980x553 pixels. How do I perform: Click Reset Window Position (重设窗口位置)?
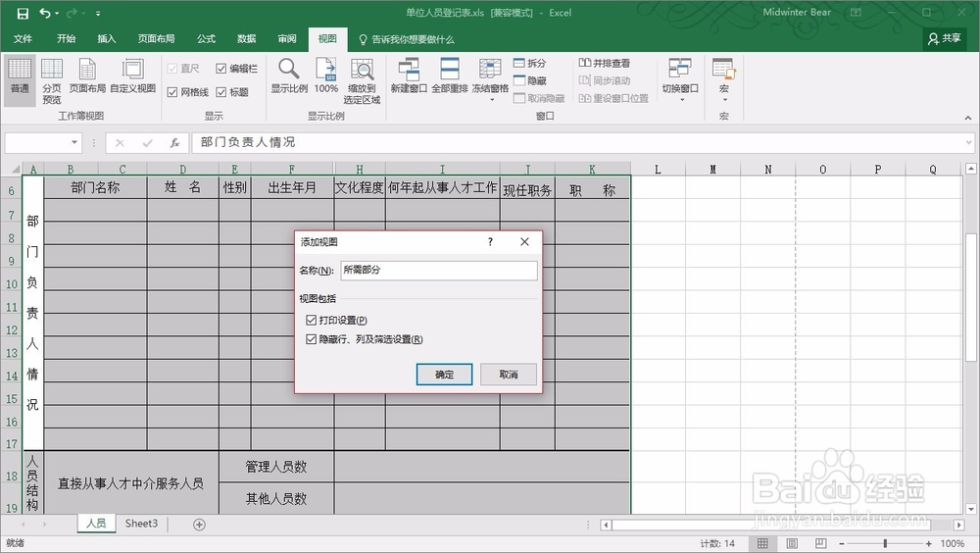click(x=613, y=98)
